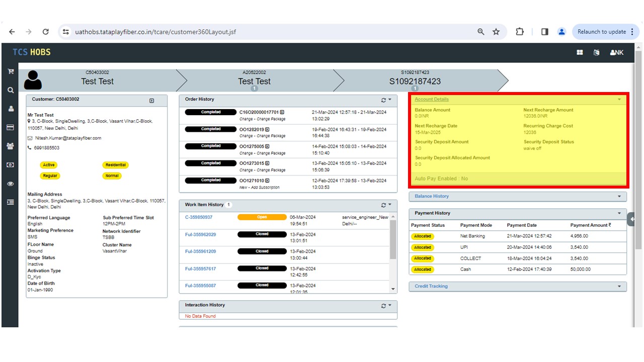Click Relaunch to update button
The width and height of the screenshot is (644, 362).
[606, 32]
